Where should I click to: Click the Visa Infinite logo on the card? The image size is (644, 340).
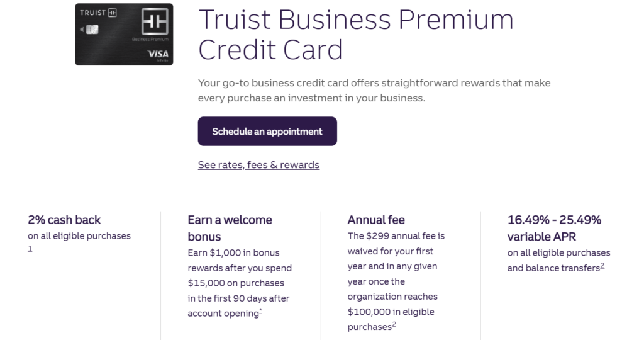click(x=158, y=55)
